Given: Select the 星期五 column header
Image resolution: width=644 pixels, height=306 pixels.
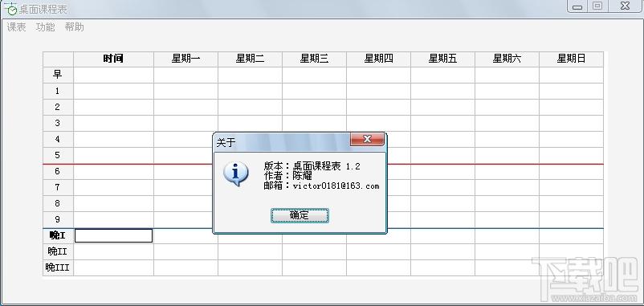Looking at the screenshot, I should [x=442, y=59].
